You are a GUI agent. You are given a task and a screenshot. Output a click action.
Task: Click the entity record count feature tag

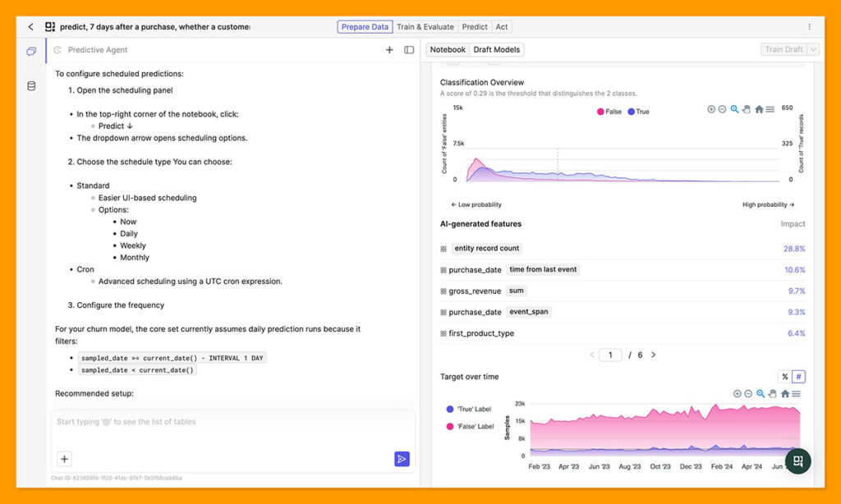(x=486, y=248)
